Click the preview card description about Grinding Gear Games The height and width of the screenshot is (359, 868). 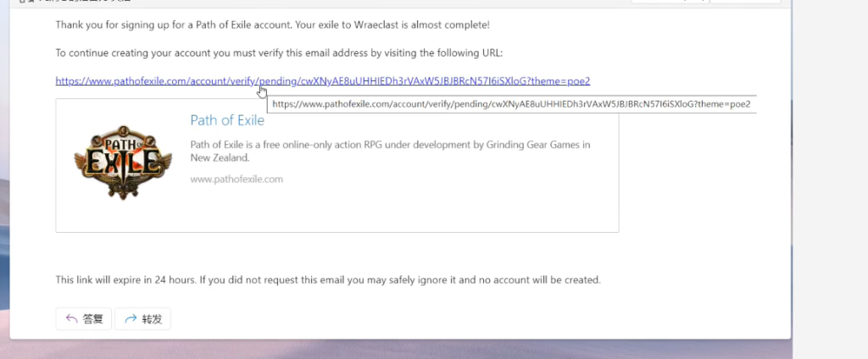click(x=390, y=151)
